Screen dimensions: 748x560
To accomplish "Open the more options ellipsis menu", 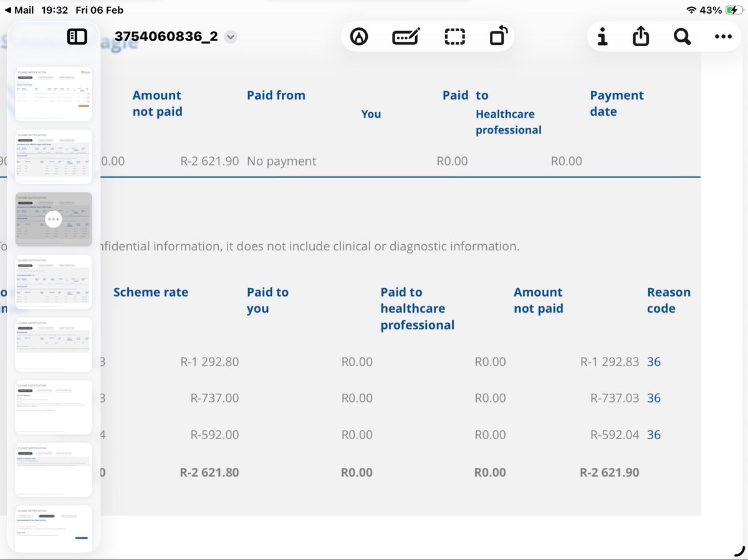I will pos(723,37).
